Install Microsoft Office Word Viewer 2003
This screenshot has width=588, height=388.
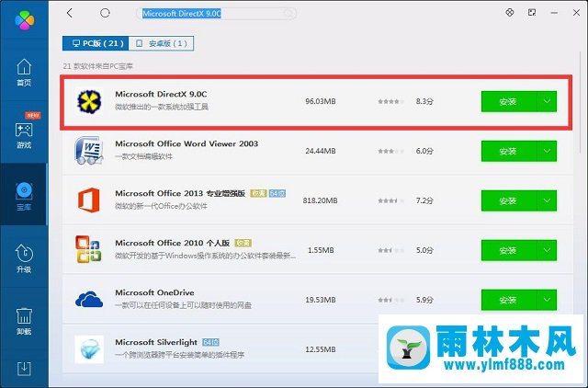[509, 151]
